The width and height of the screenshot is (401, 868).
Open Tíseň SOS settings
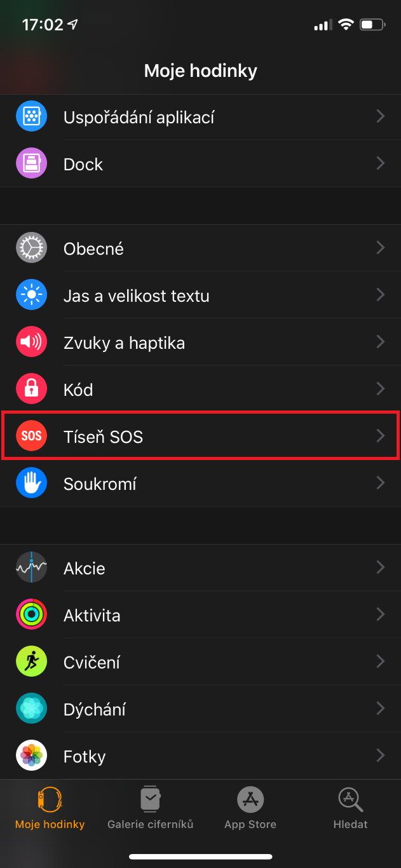tap(104, 437)
